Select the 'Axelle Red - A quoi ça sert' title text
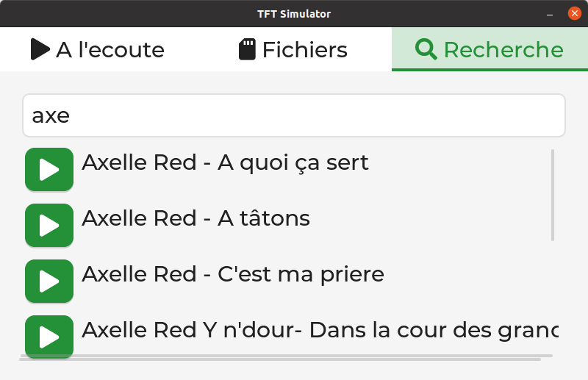The image size is (588, 380). pyautogui.click(x=225, y=162)
